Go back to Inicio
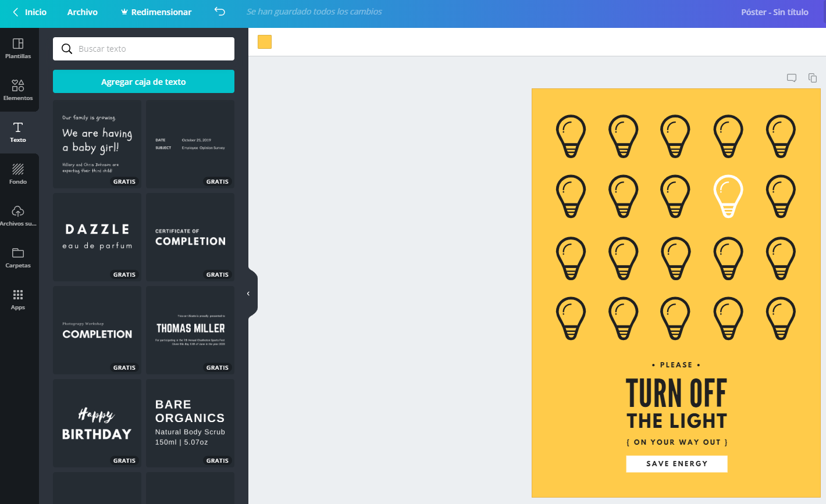Viewport: 826px width, 504px height. [29, 12]
